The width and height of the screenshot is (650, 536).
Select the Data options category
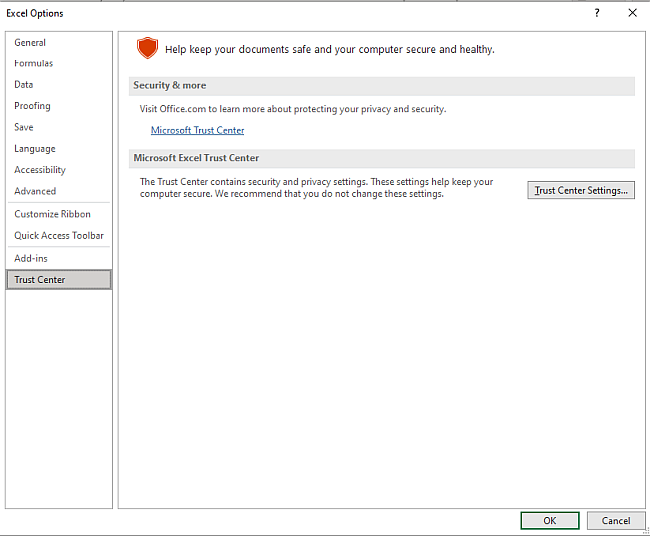[x=24, y=85]
